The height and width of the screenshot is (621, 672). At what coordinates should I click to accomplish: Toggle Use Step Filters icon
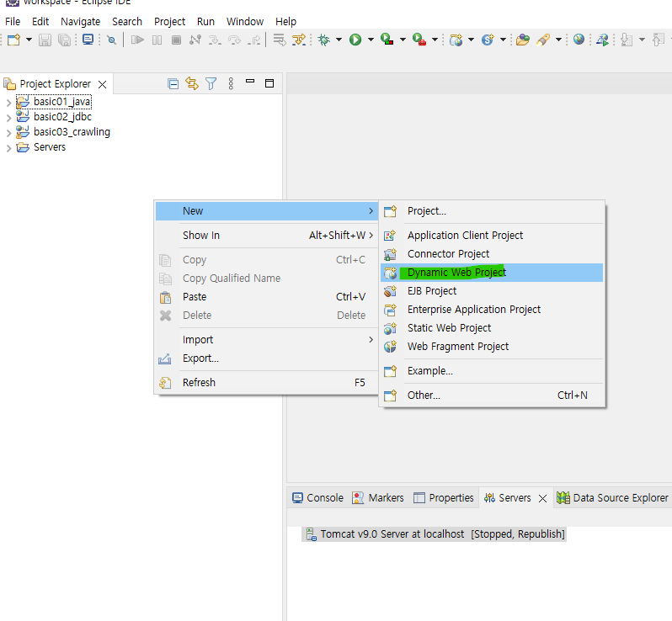tap(299, 40)
